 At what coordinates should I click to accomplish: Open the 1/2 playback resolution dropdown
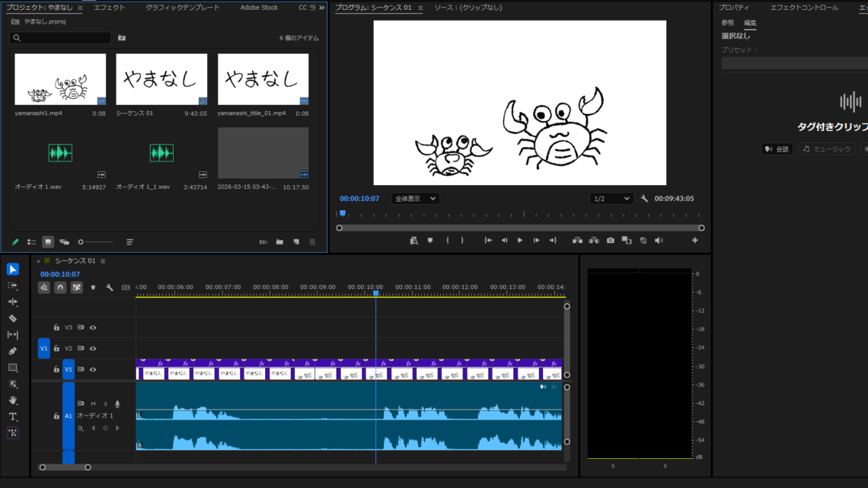pyautogui.click(x=611, y=199)
